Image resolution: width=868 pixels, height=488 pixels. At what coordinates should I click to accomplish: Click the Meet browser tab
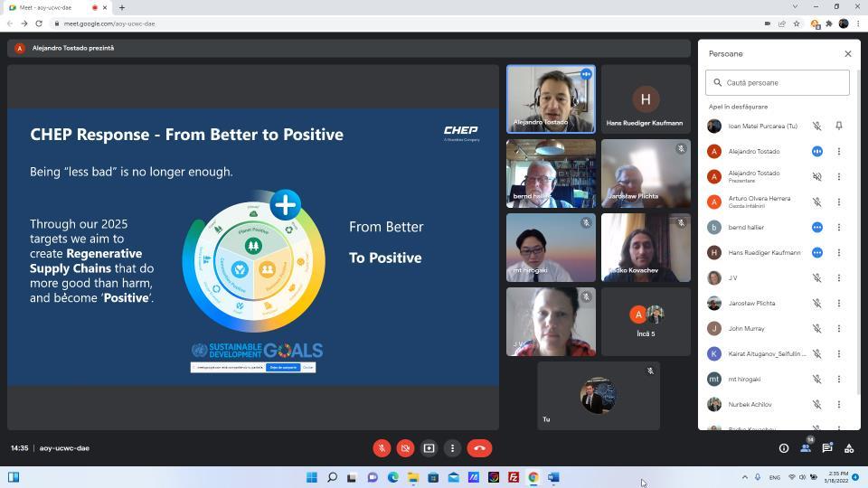[55, 8]
